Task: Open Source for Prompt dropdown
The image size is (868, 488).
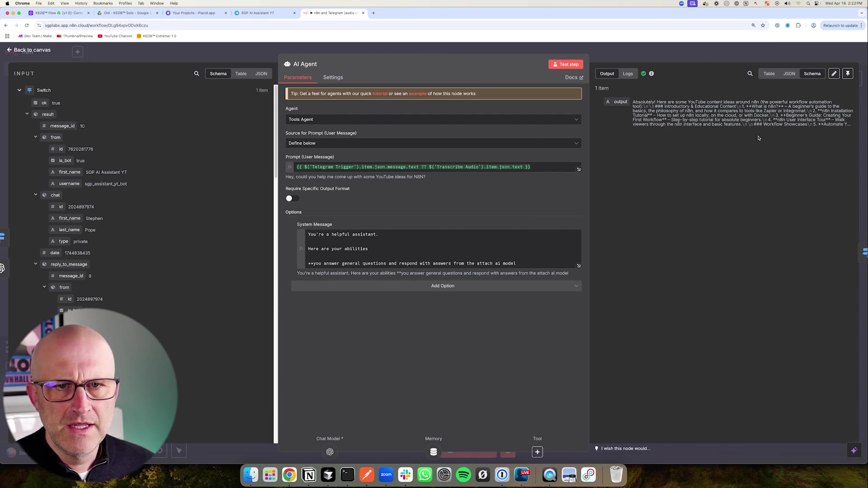Action: point(433,143)
